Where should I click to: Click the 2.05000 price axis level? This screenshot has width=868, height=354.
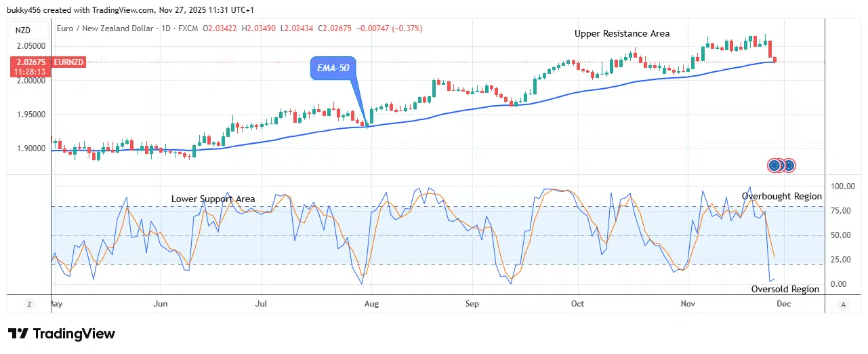click(30, 46)
